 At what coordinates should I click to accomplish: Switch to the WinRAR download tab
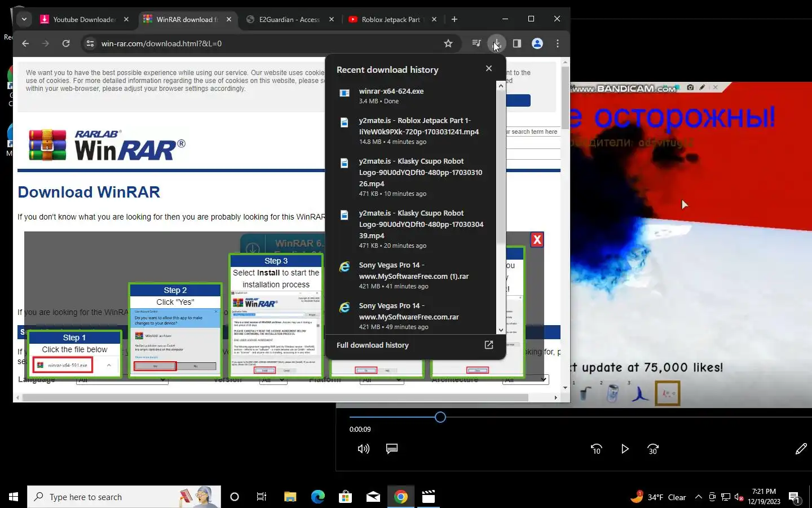(186, 19)
